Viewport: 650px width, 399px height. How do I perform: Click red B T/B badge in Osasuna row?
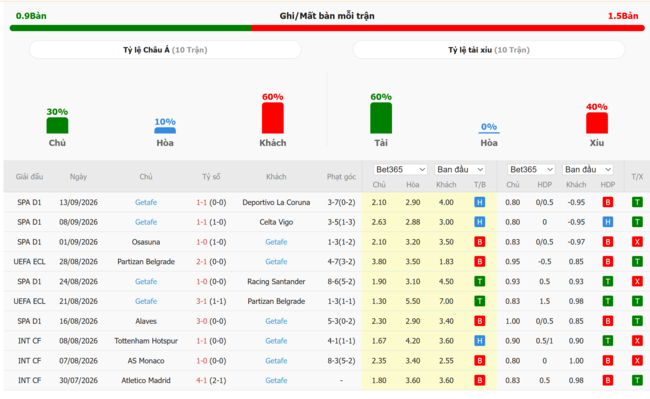point(480,242)
